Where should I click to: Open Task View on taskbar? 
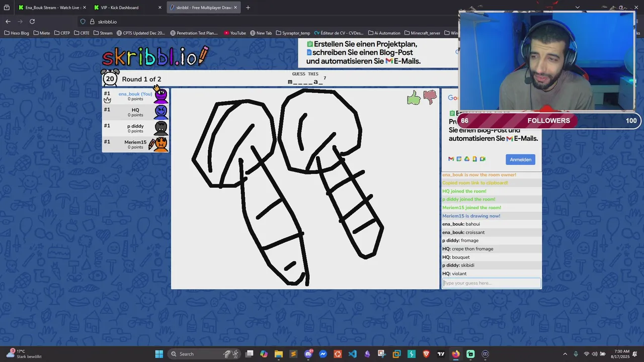249,354
